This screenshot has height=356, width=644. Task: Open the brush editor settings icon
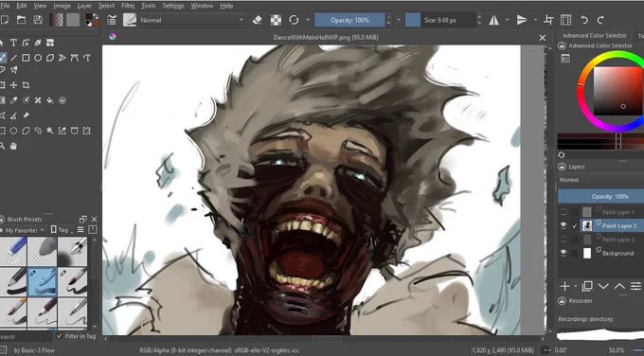pos(111,20)
